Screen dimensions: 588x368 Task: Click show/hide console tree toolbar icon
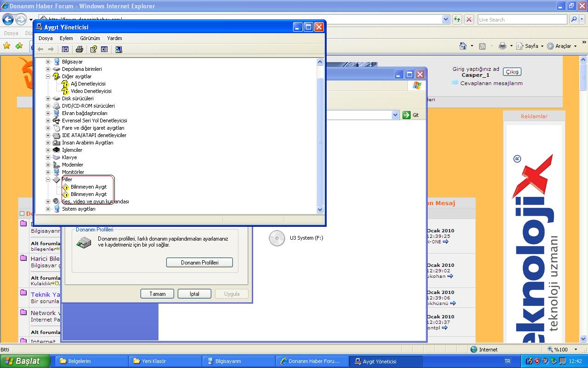click(x=65, y=49)
